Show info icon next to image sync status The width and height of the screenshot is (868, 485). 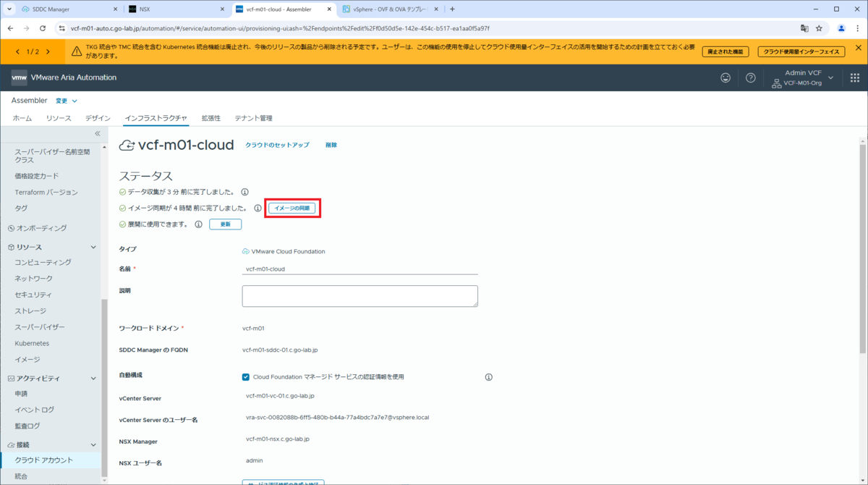coord(258,208)
